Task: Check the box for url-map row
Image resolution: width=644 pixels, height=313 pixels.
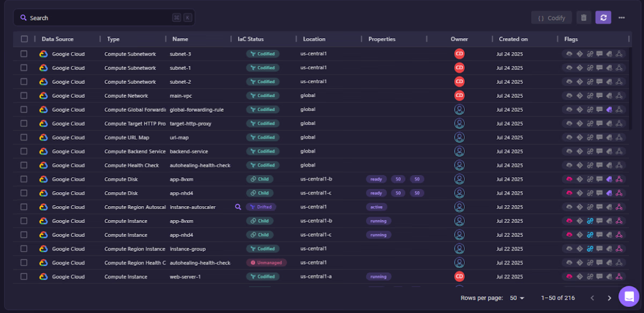Action: click(24, 137)
